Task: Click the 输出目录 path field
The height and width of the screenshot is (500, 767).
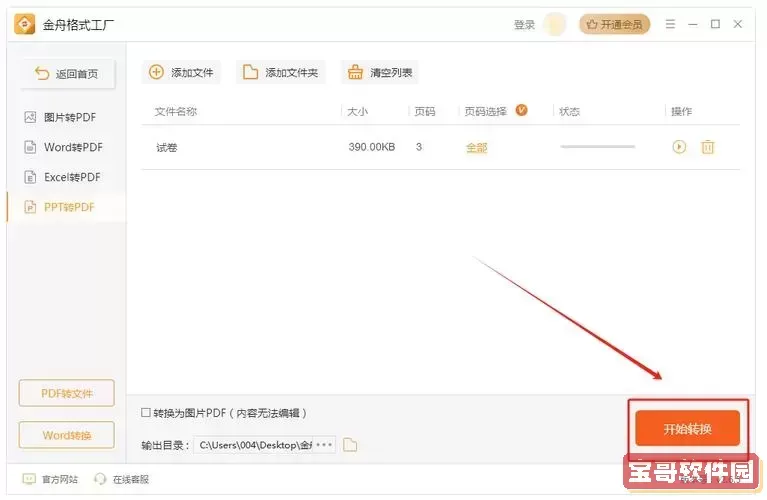Action: tap(255, 445)
